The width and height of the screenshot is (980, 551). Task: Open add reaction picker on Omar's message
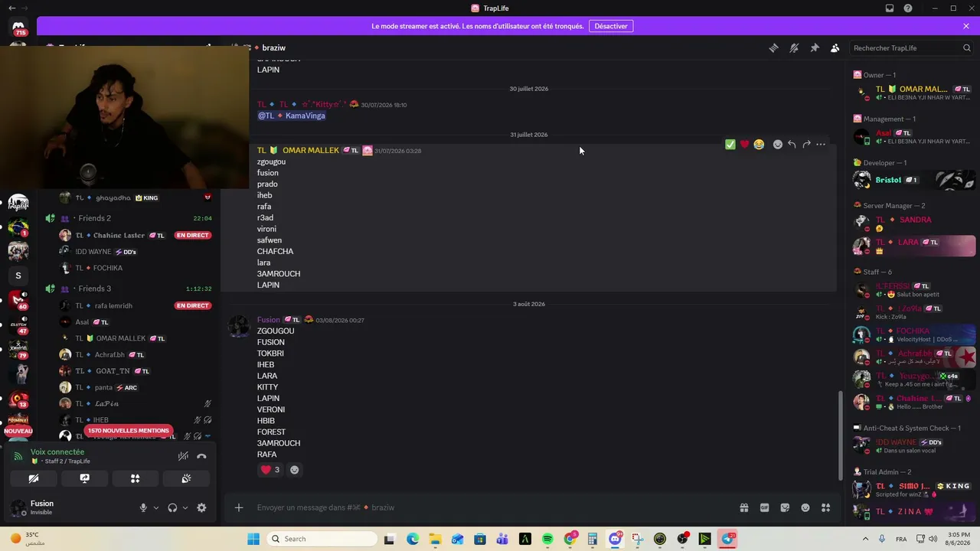pos(778,145)
